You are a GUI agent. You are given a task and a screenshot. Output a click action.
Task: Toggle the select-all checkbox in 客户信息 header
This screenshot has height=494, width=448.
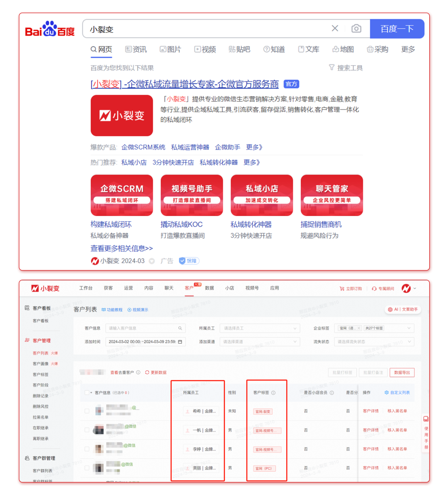(x=87, y=392)
